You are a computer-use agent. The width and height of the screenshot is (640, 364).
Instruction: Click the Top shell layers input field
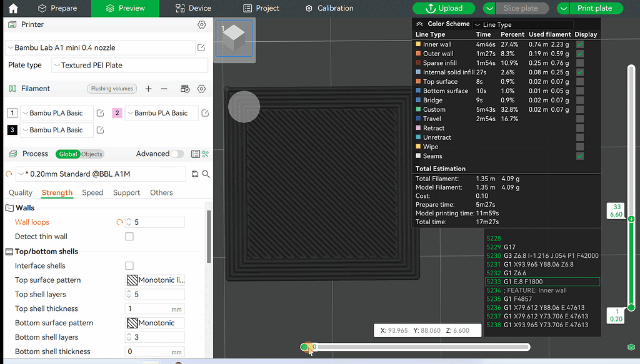pyautogui.click(x=155, y=294)
